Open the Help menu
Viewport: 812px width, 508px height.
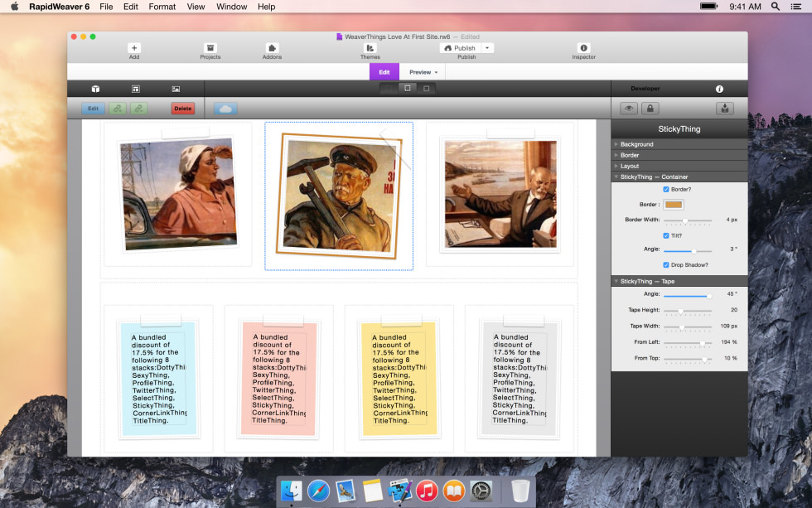266,7
